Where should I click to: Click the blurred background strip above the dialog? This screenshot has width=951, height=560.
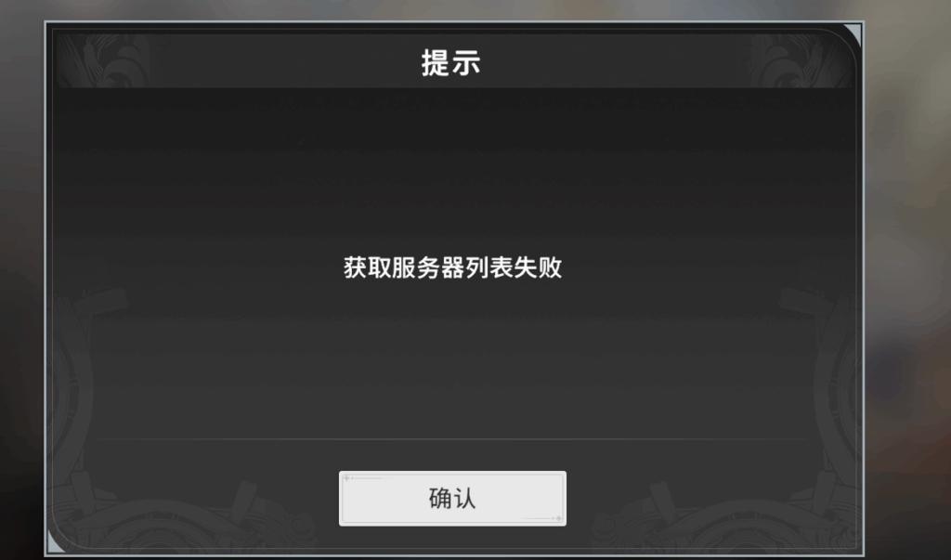[452, 9]
